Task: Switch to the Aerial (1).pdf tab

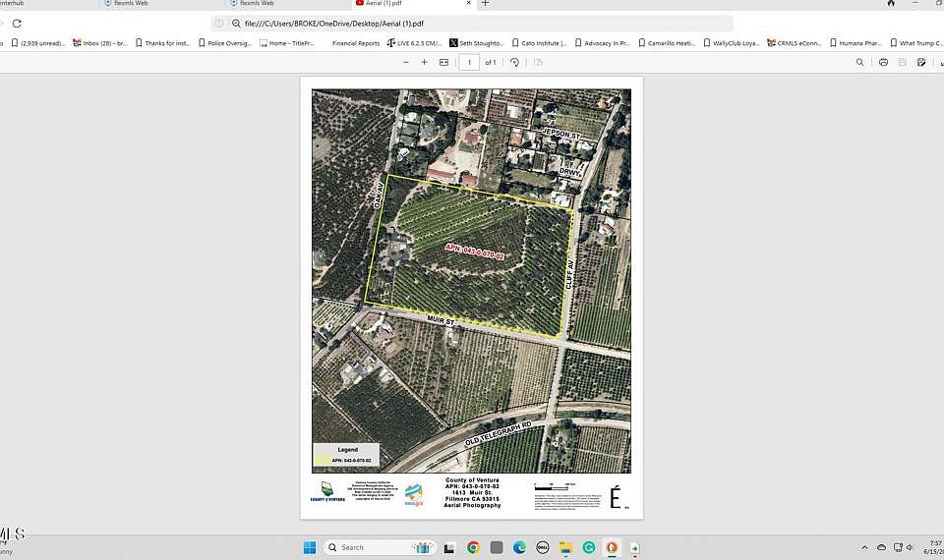Action: 383,4
